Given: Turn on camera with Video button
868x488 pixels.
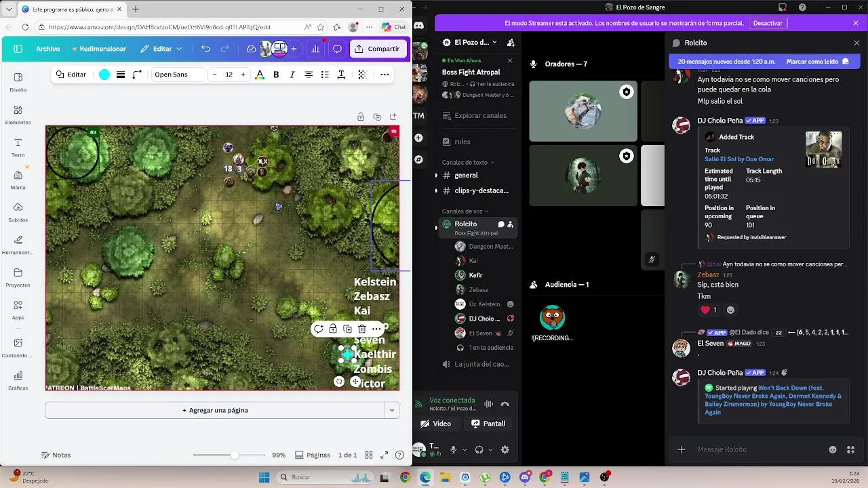Looking at the screenshot, I should click(x=435, y=424).
